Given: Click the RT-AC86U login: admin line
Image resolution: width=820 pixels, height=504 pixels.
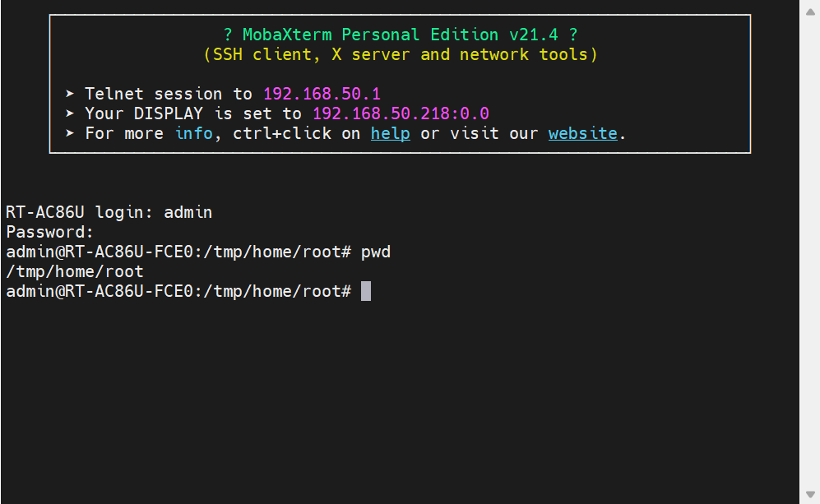Looking at the screenshot, I should [109, 212].
